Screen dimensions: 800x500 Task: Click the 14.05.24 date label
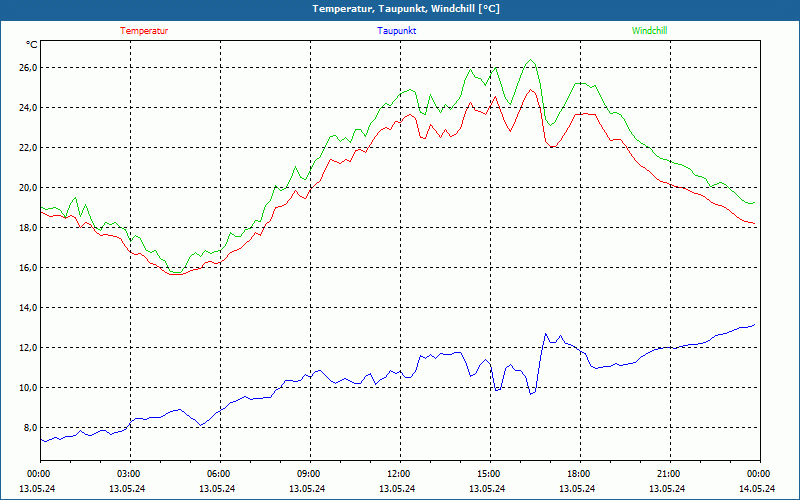pyautogui.click(x=757, y=488)
